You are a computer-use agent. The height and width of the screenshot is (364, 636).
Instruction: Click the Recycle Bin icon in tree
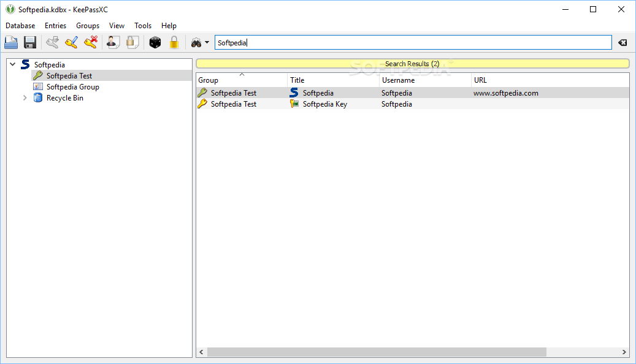tap(38, 97)
